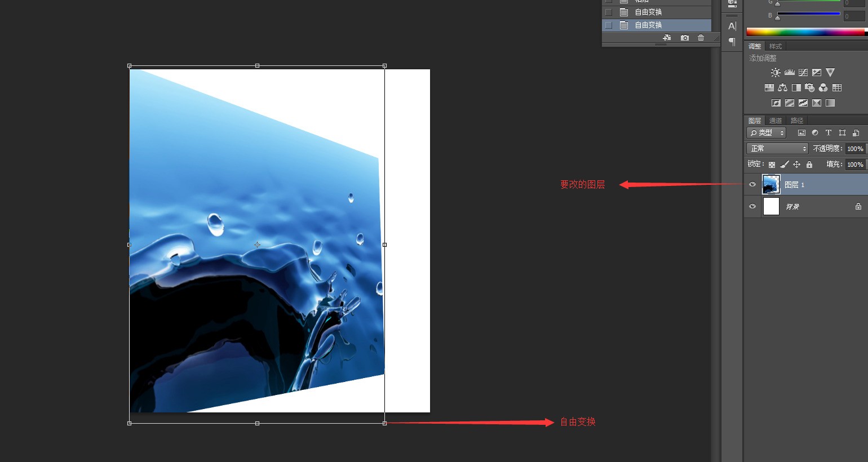868x462 pixels.
Task: Click the Color Balance scales icon
Action: tap(782, 88)
